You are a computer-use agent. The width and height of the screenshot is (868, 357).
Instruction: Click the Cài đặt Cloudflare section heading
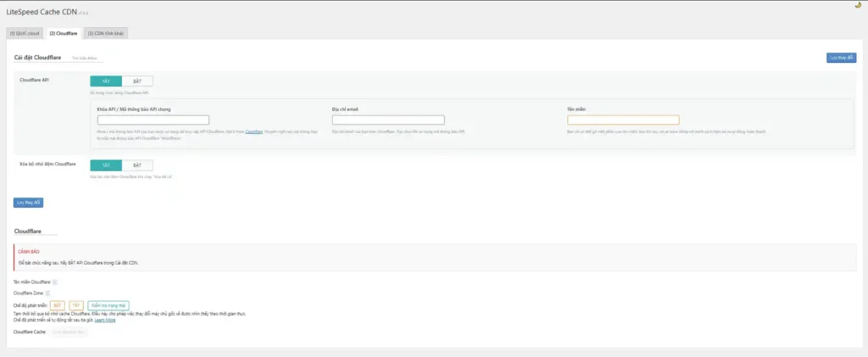[x=37, y=58]
